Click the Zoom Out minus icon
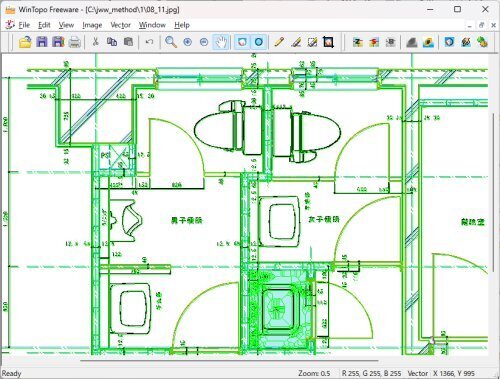This screenshot has height=379, width=500. (204, 42)
